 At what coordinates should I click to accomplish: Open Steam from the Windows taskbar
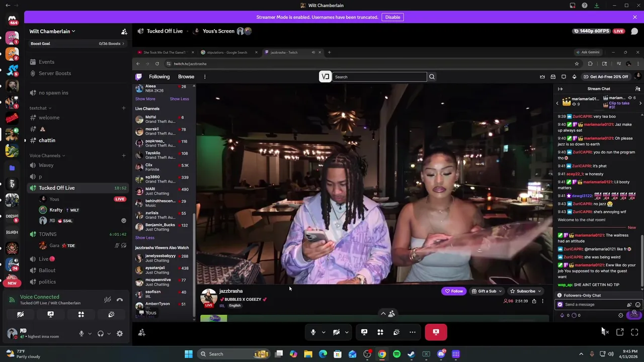tap(411, 354)
